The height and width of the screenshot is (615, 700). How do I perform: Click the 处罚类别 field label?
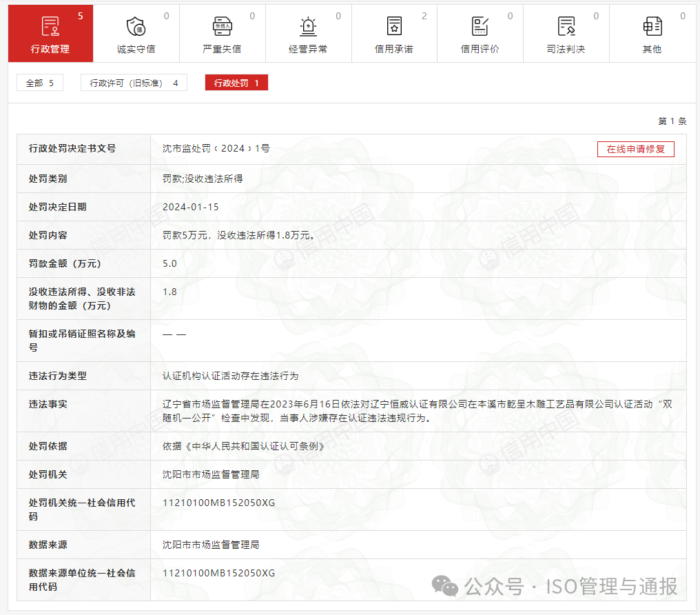point(48,179)
